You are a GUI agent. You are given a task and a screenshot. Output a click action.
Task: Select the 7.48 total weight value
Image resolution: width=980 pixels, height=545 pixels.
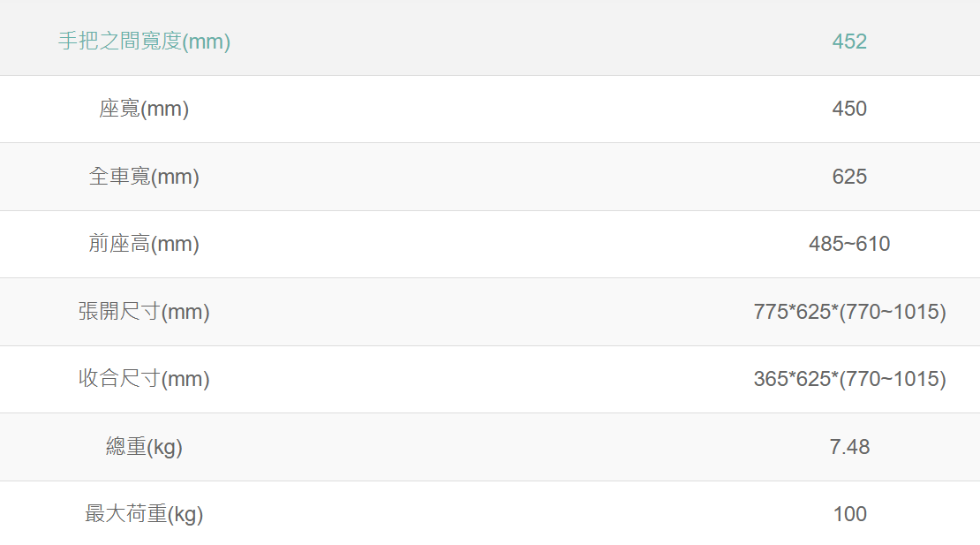(849, 447)
